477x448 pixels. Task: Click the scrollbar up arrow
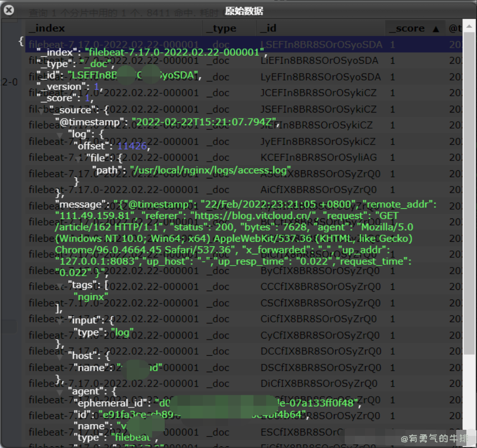(x=469, y=26)
